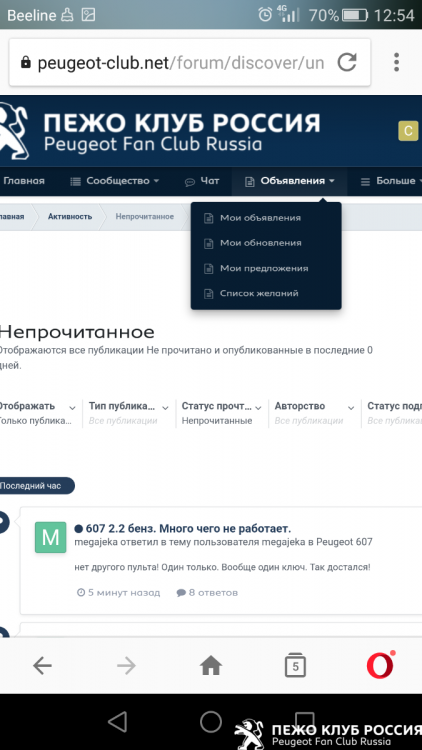Go forward with the browser forward arrow
Screen dimensions: 422x750
click(x=126, y=665)
